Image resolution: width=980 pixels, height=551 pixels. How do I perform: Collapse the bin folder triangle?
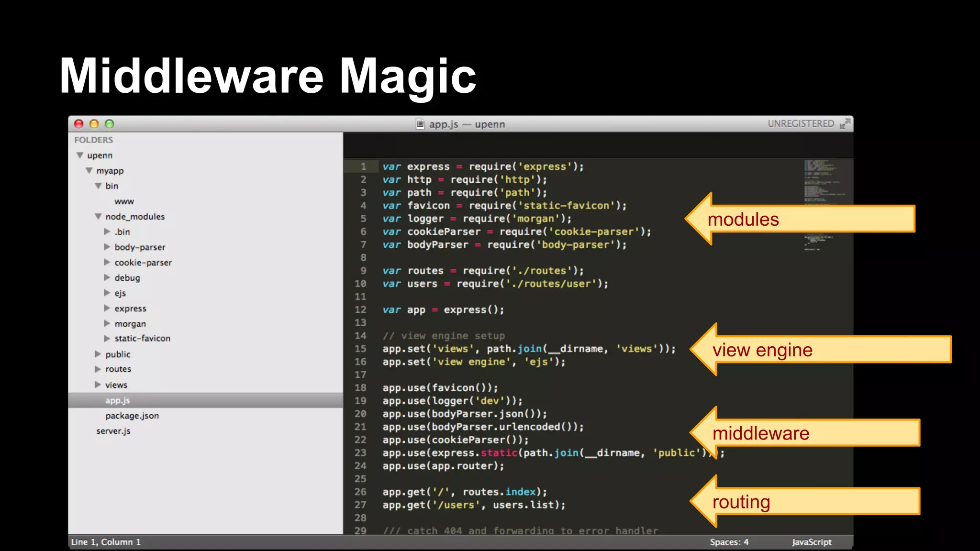pyautogui.click(x=98, y=186)
